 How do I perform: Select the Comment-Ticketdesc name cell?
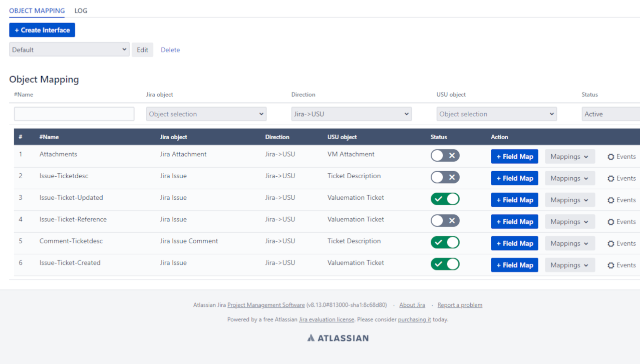[x=71, y=241]
